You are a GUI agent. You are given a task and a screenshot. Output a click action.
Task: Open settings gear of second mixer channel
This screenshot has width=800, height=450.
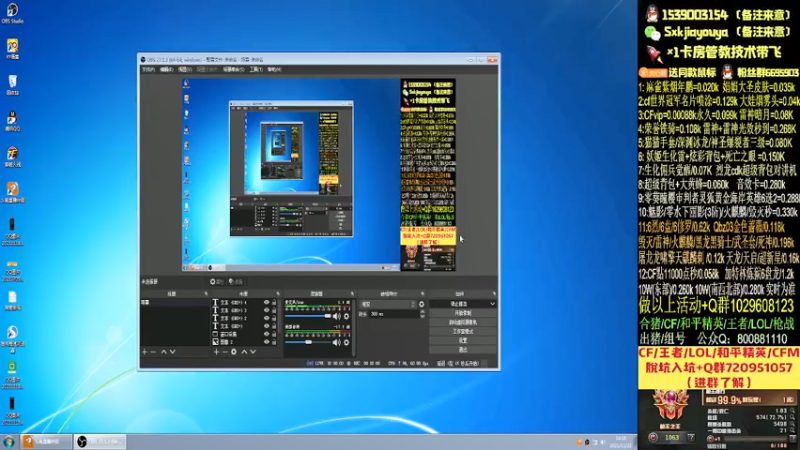click(346, 342)
